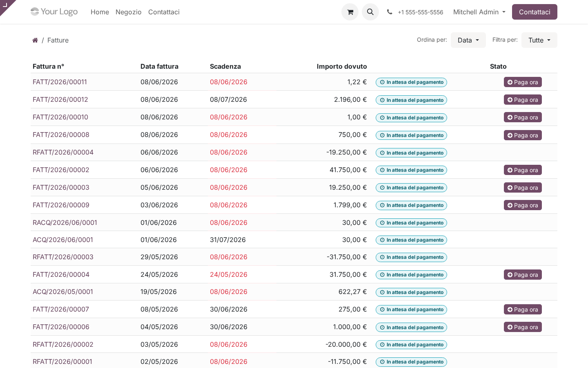588x368 pixels.
Task: Open the shopping cart icon
Action: (350, 12)
